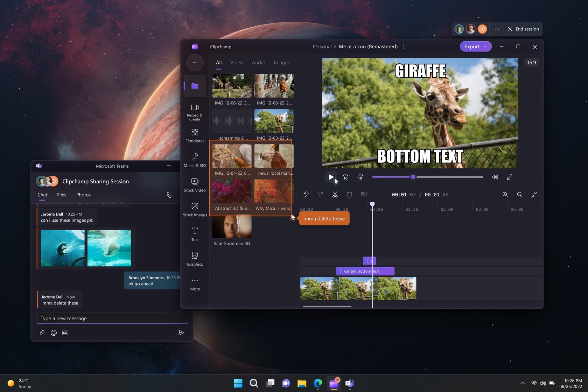The height and width of the screenshot is (392, 588).
Task: Open the 16:9 aspect ratio selector
Action: point(532,63)
